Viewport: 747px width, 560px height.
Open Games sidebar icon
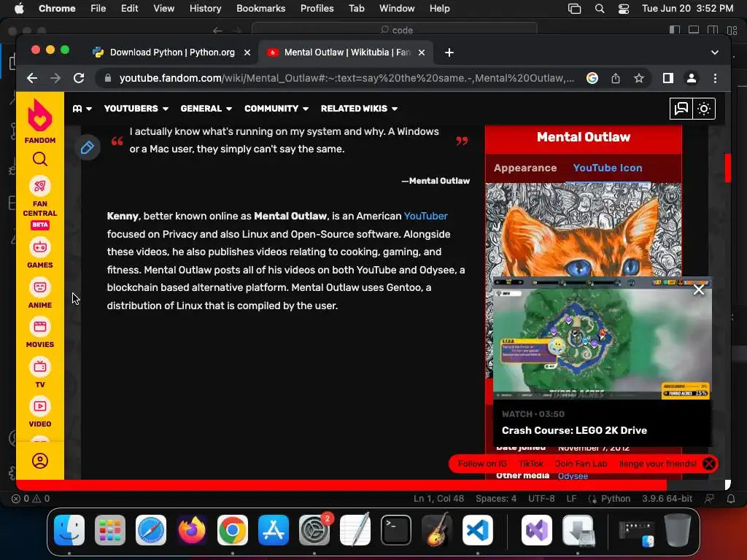40,247
